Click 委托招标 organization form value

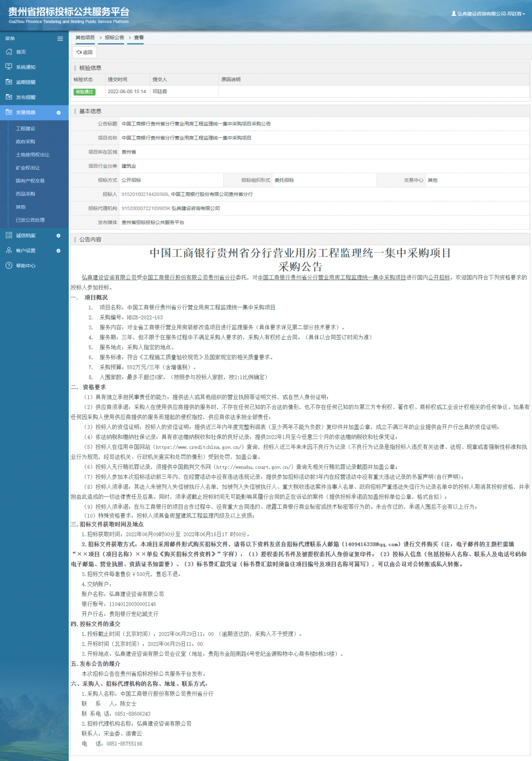[284, 180]
